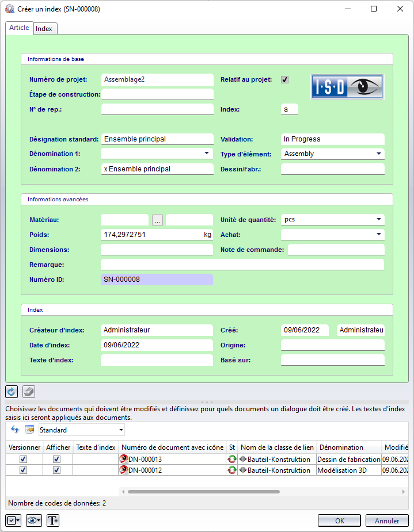The width and height of the screenshot is (414, 532).
Task: Switch to the Index tab
Action: (x=44, y=29)
